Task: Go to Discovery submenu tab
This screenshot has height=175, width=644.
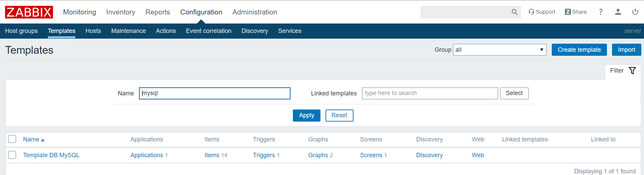Action: tap(255, 31)
